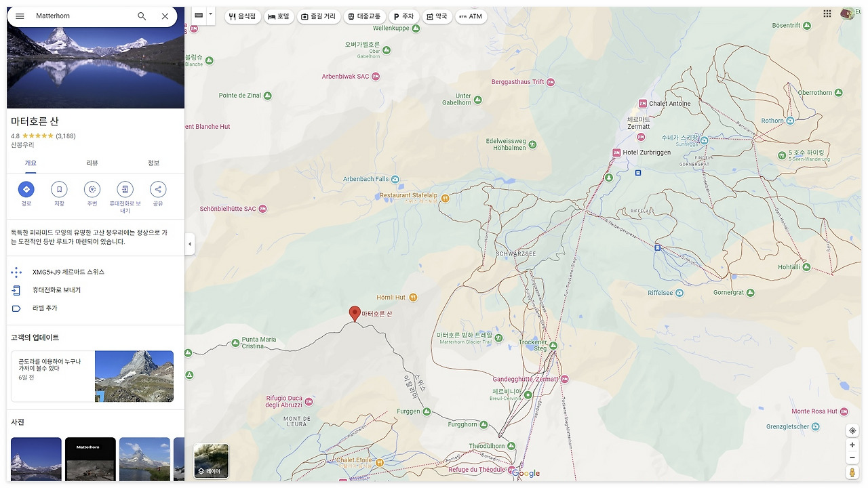Open 주변 (nearby) search icon
This screenshot has height=488, width=868.
click(x=92, y=190)
